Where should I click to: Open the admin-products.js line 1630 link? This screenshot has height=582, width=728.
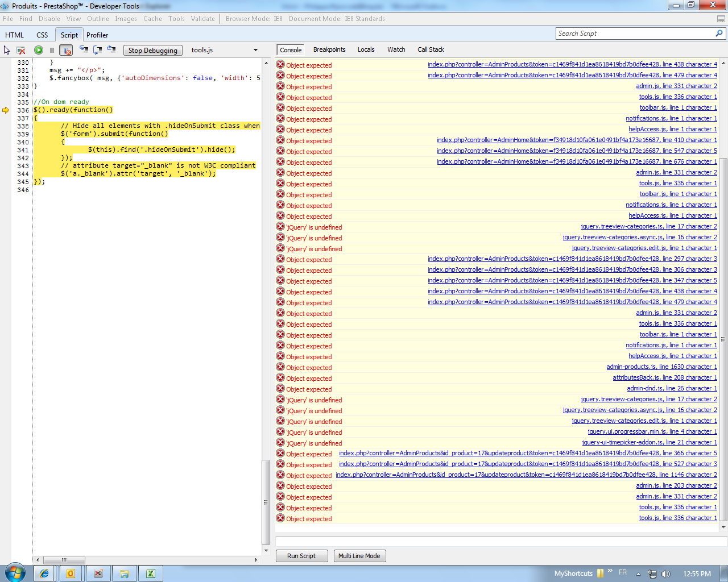[661, 367]
